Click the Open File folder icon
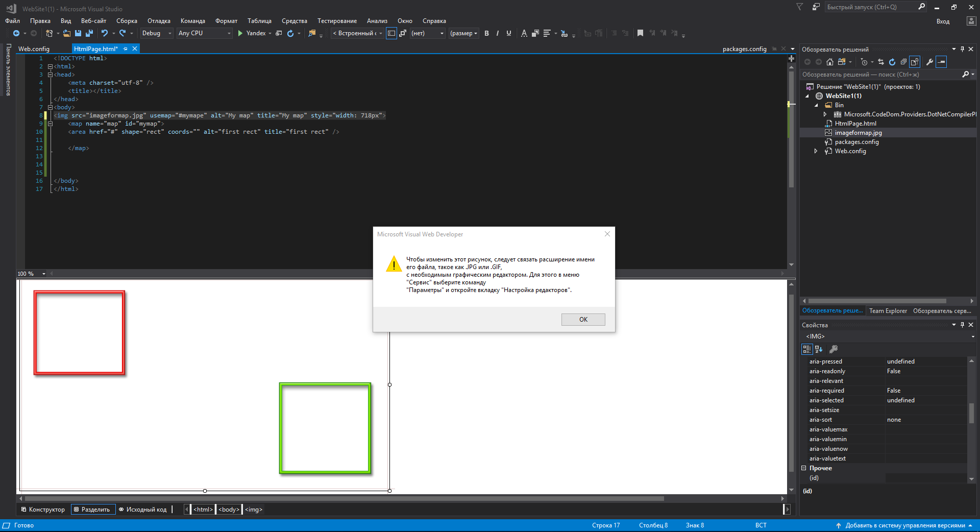The width and height of the screenshot is (980, 532). tap(67, 33)
